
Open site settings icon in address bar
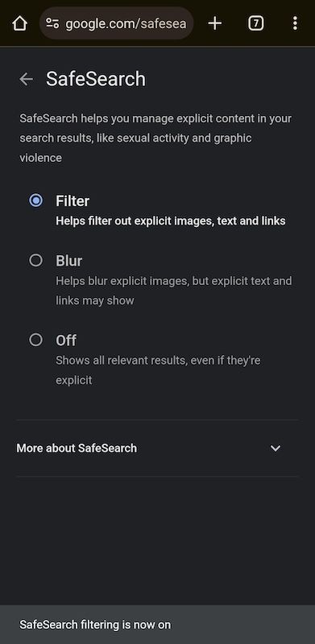pos(52,23)
